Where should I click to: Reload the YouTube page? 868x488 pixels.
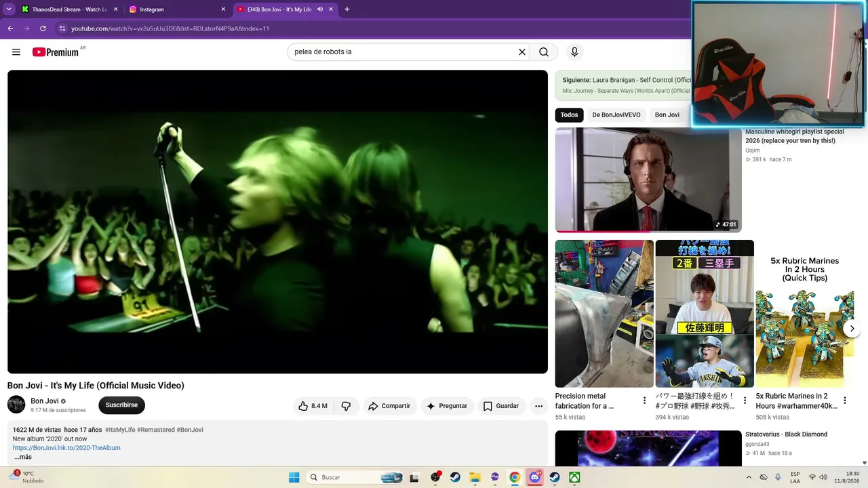coord(43,28)
